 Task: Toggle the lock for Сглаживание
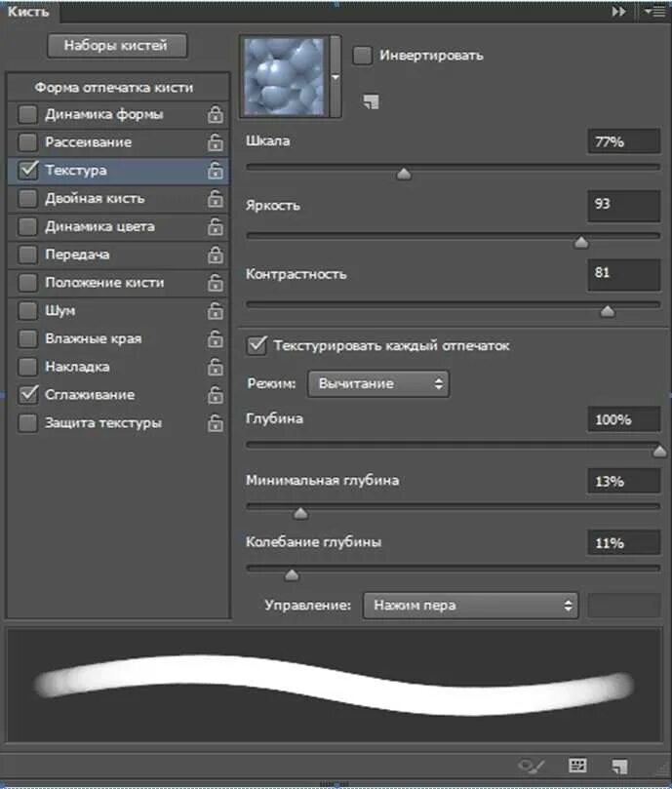pos(216,395)
